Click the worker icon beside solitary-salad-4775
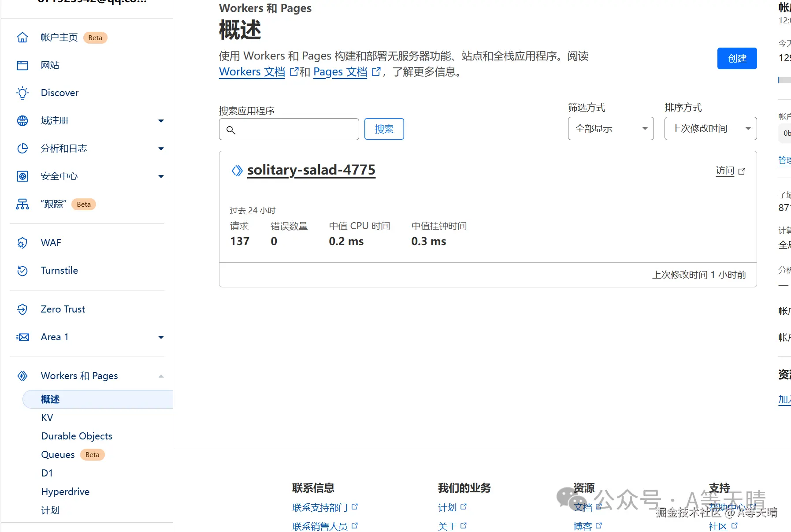 (x=237, y=171)
